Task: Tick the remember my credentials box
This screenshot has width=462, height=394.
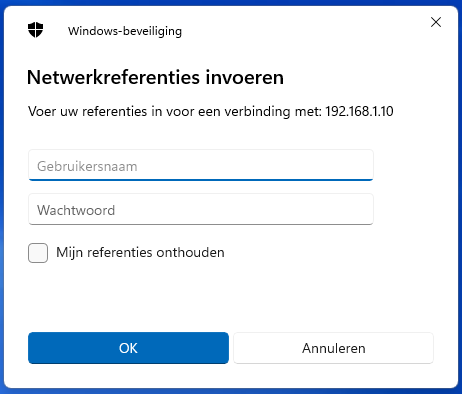Action: coord(38,253)
